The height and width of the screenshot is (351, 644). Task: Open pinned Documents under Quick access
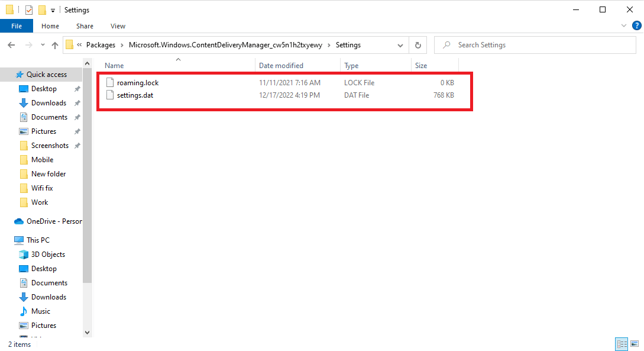[x=49, y=117]
